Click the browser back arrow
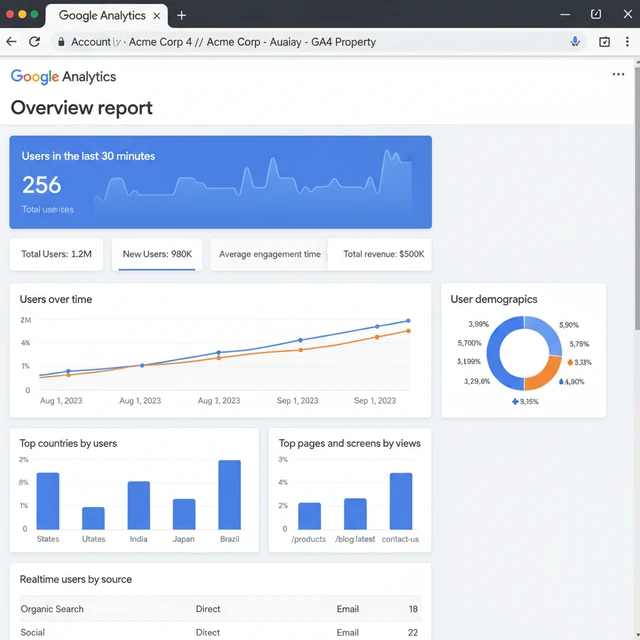640x640 pixels. point(11,42)
